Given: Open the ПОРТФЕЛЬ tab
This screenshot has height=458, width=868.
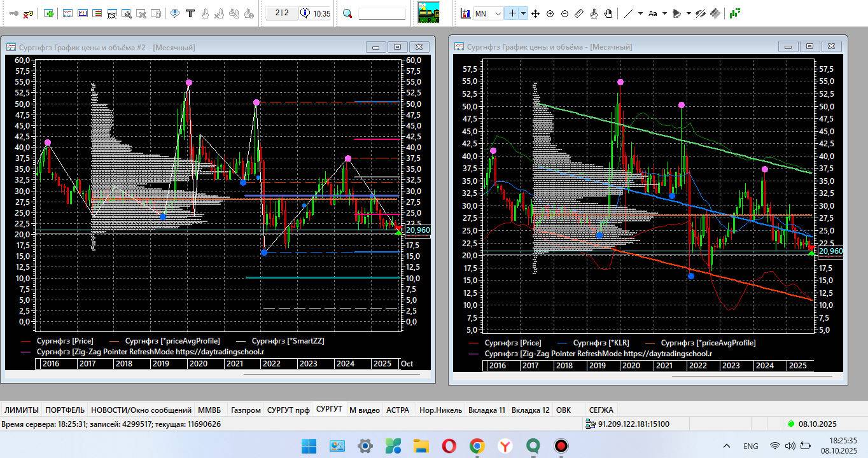Looking at the screenshot, I should point(65,410).
